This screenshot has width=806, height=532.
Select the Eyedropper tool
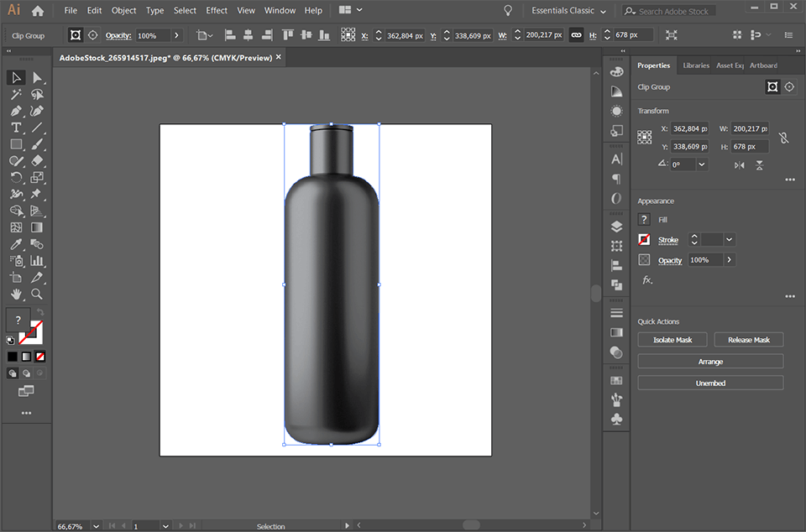[15, 244]
